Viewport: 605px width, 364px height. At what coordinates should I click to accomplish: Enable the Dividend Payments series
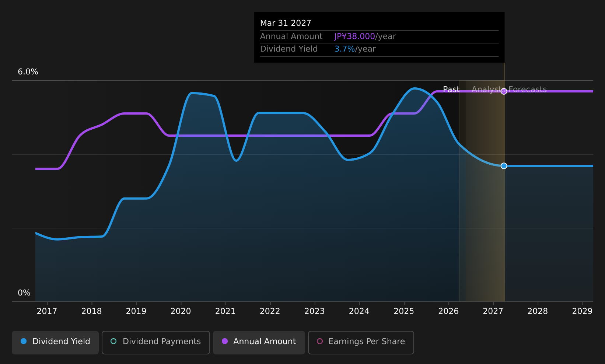point(156,342)
